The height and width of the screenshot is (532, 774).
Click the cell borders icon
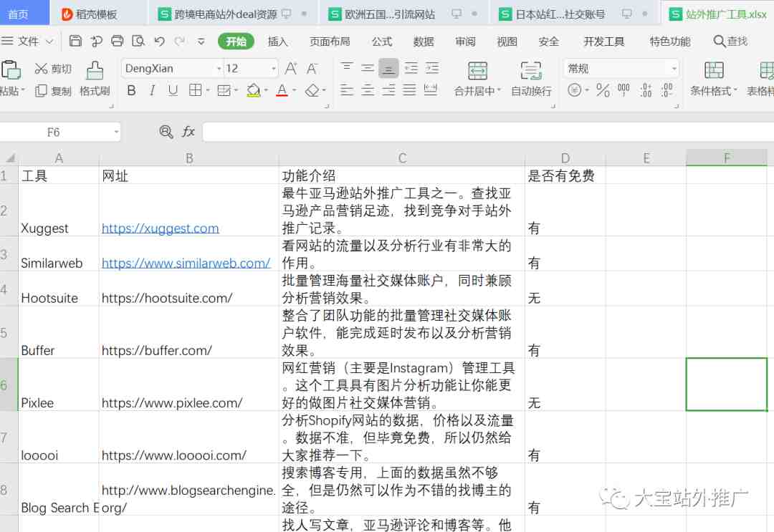pyautogui.click(x=196, y=90)
